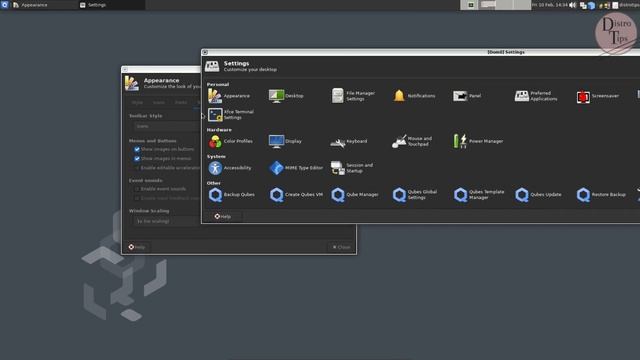This screenshot has width=640, height=360.
Task: Switch to Fonts tab in Appearance
Action: click(181, 102)
